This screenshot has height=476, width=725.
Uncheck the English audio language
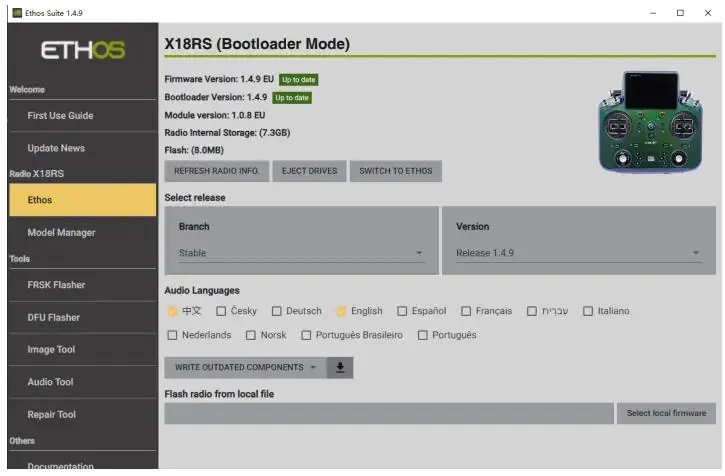(341, 311)
